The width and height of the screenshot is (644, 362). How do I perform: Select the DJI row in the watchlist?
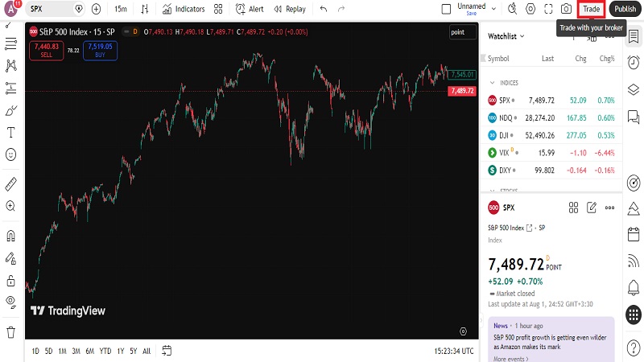(551, 135)
